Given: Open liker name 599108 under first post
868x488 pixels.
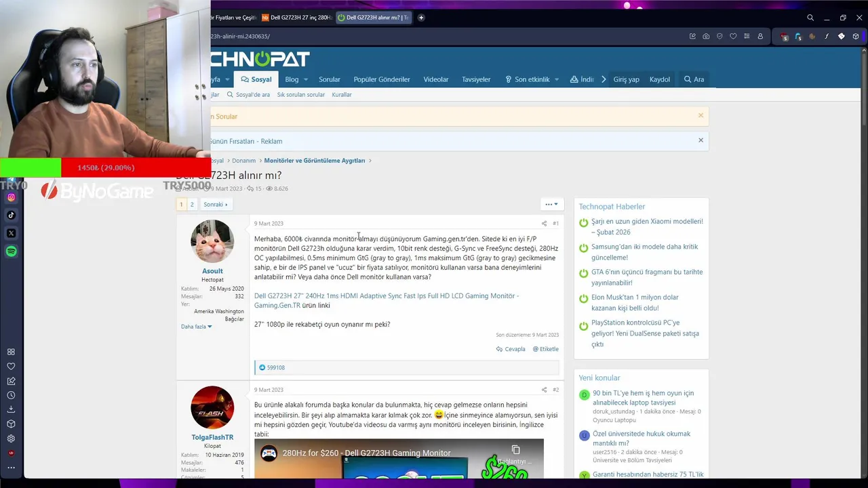Looking at the screenshot, I should pos(276,367).
